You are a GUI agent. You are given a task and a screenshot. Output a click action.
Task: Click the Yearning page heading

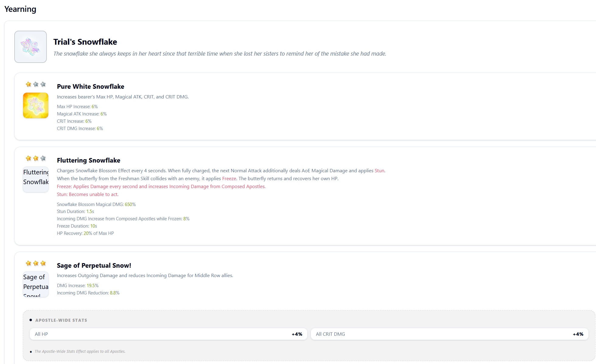tap(20, 9)
